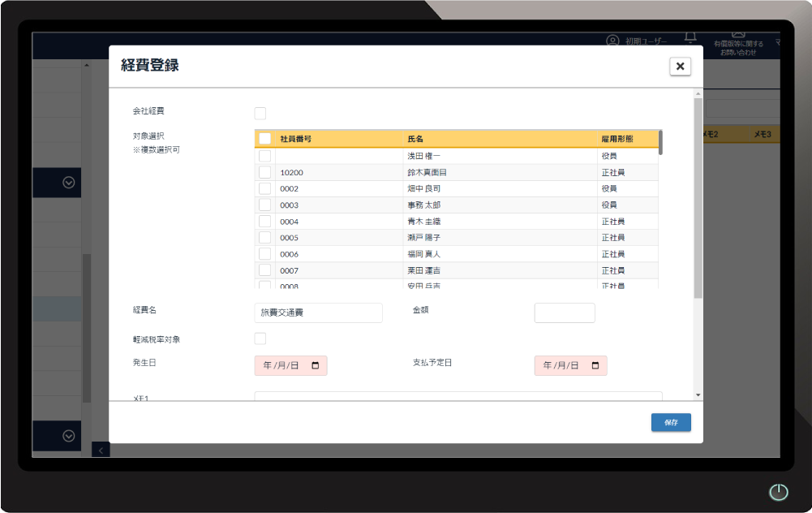The width and height of the screenshot is (812, 513).
Task: Select the checkbox for 青木 圭織
Action: [x=264, y=221]
